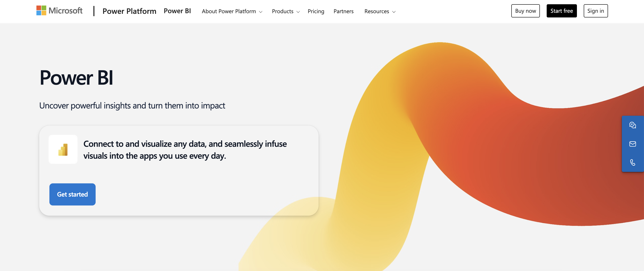
Task: Expand the About Power Platform dropdown
Action: (232, 11)
